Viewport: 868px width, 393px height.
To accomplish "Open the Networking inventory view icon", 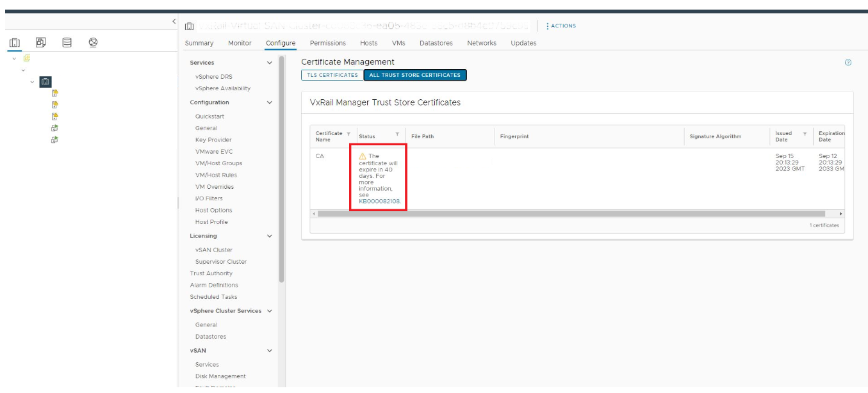I will point(93,43).
